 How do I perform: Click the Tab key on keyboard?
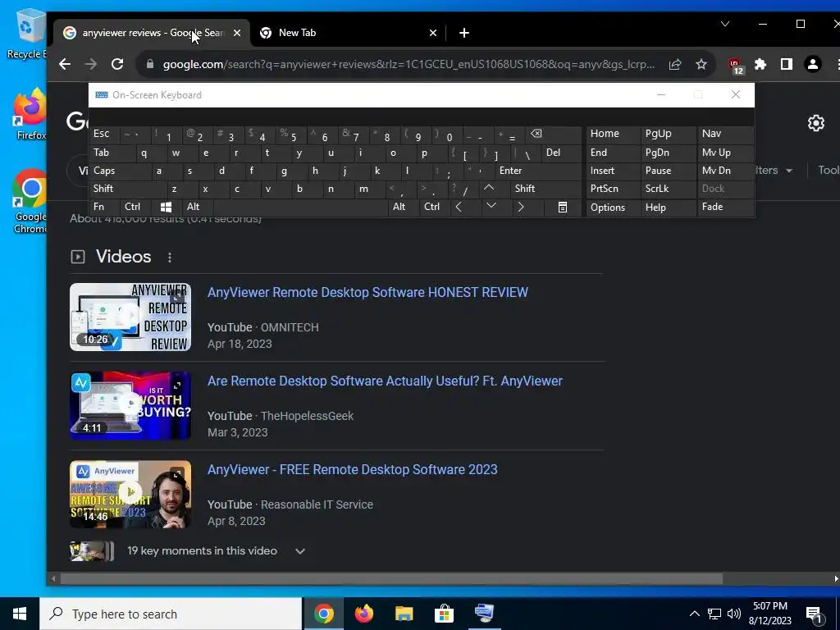[112, 153]
